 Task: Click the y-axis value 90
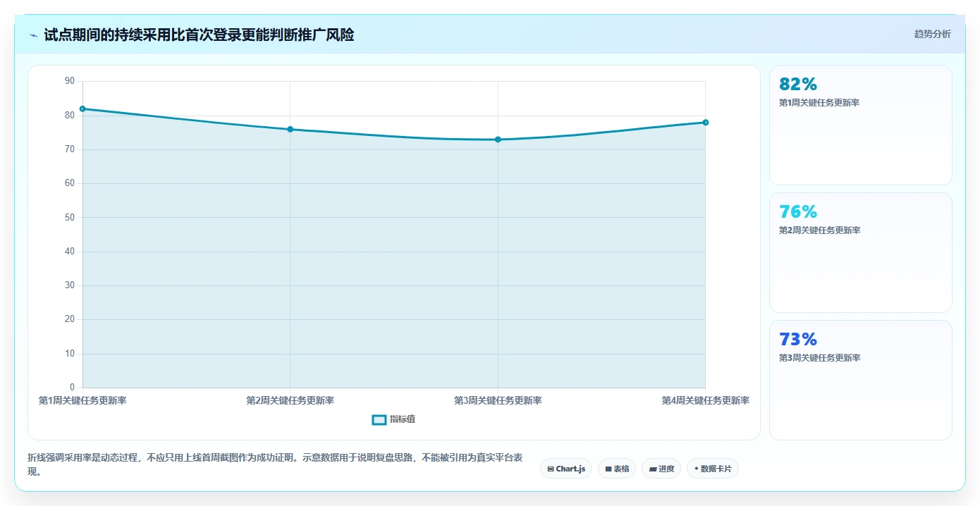coord(70,81)
